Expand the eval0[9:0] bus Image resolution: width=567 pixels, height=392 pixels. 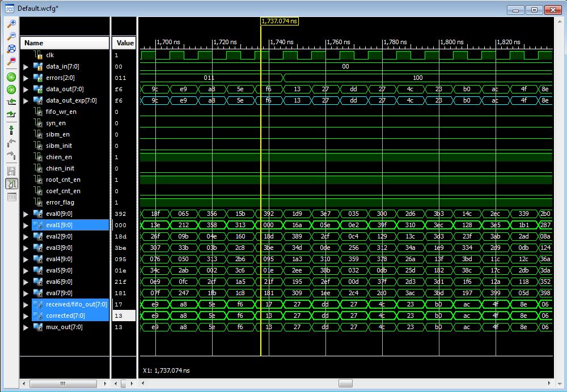tap(26, 214)
